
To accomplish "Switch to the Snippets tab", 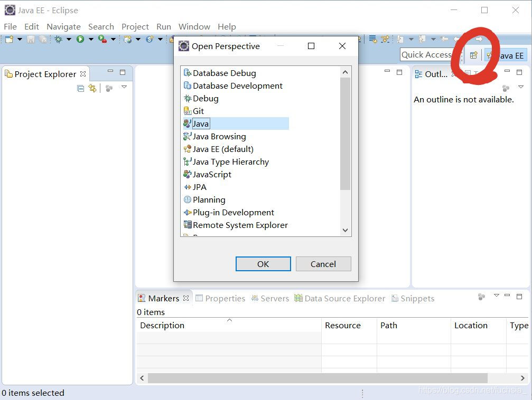I will pos(413,298).
